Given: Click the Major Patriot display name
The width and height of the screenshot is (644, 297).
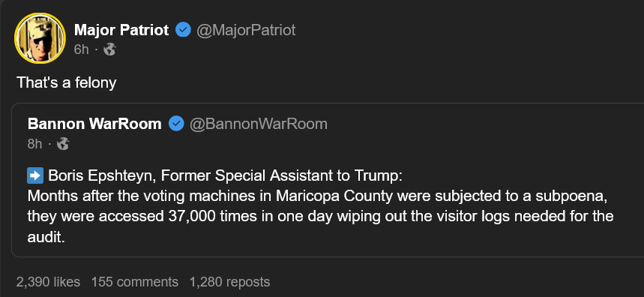Looking at the screenshot, I should 121,30.
